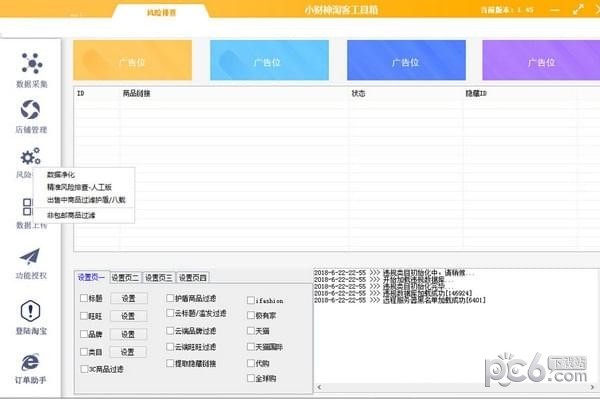Tick the 3C商品过滤 checkbox

84,369
